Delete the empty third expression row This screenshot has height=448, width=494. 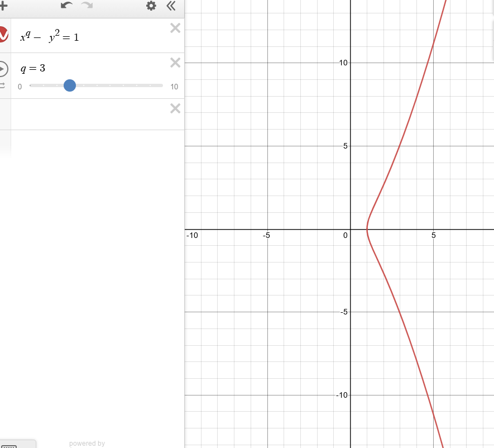(x=175, y=108)
